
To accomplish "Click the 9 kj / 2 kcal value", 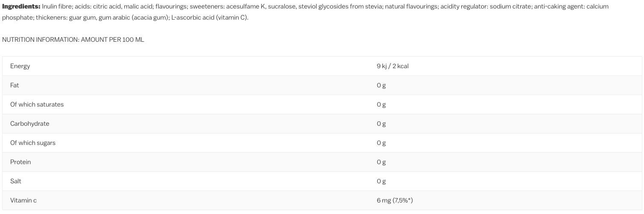I will (393, 66).
